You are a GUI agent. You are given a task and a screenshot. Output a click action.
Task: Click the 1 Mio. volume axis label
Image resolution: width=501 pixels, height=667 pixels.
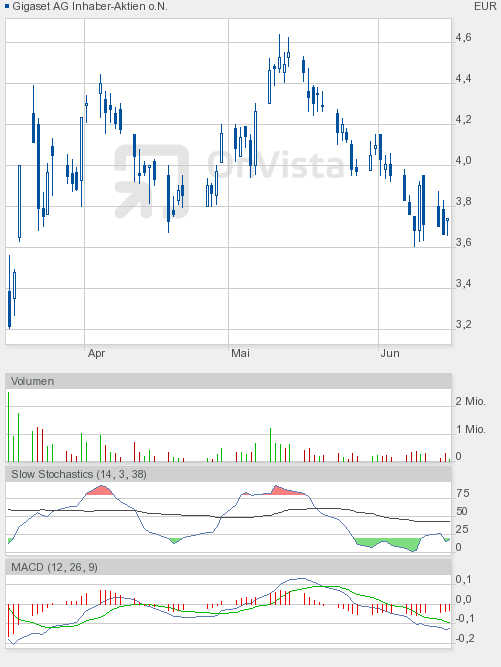pyautogui.click(x=470, y=429)
